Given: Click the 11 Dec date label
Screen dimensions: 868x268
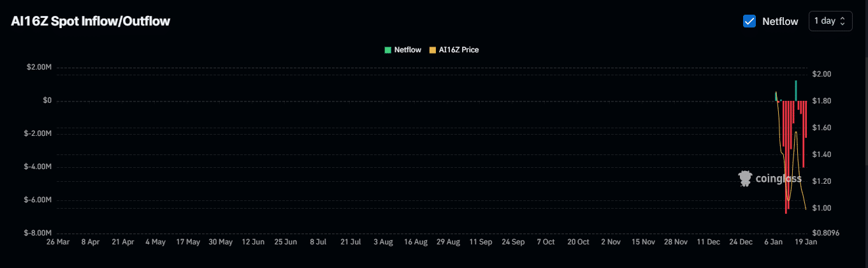Looking at the screenshot, I should [x=708, y=242].
